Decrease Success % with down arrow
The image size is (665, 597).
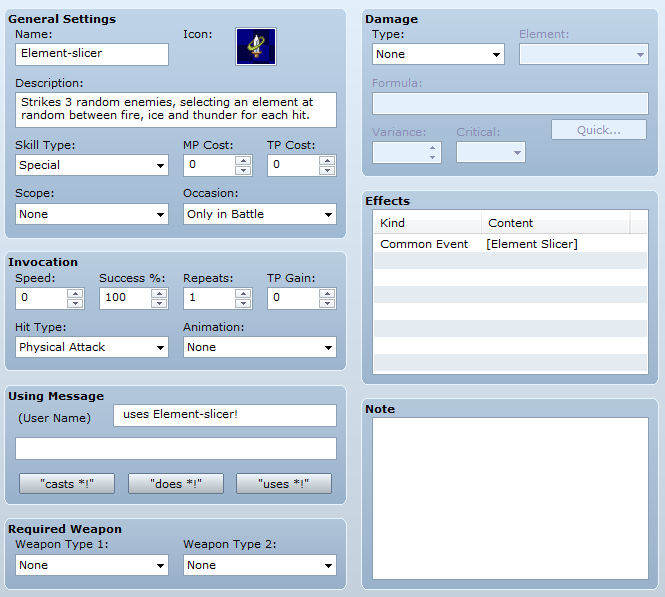pos(159,303)
